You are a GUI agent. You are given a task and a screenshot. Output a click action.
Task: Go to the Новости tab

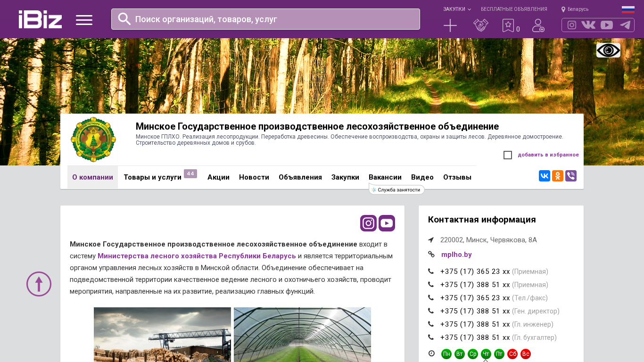click(254, 177)
